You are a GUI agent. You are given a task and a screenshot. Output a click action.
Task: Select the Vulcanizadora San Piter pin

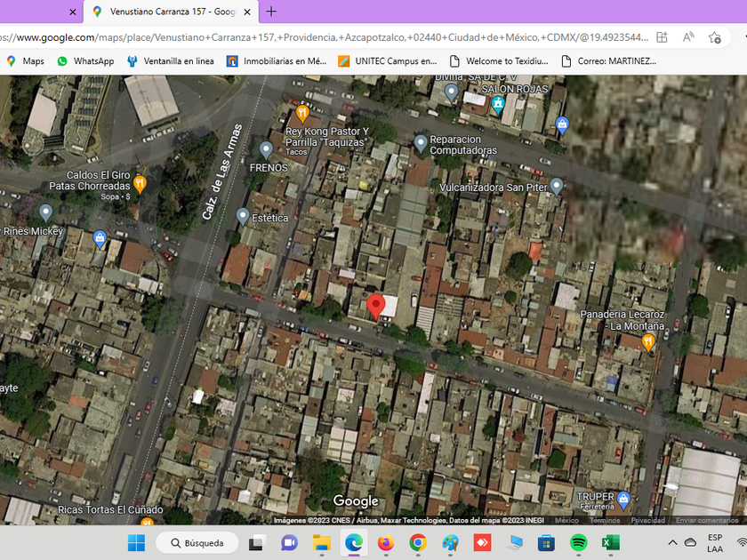(x=557, y=186)
